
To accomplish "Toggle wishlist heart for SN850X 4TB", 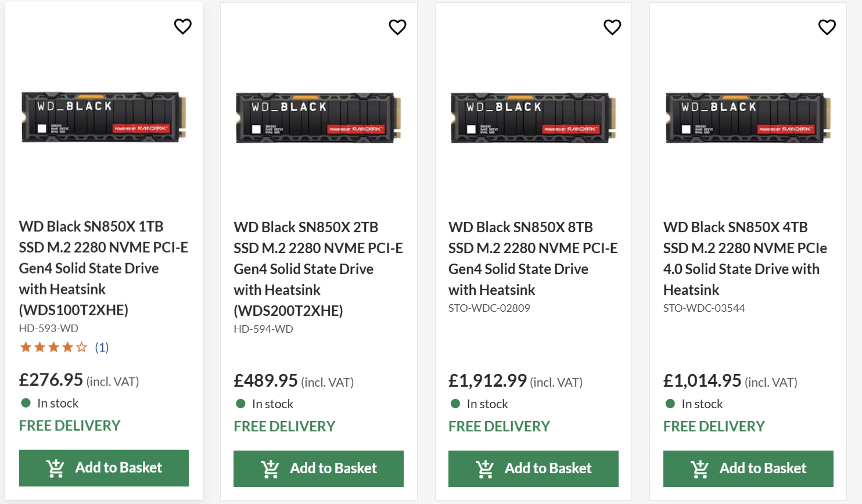I will (827, 27).
